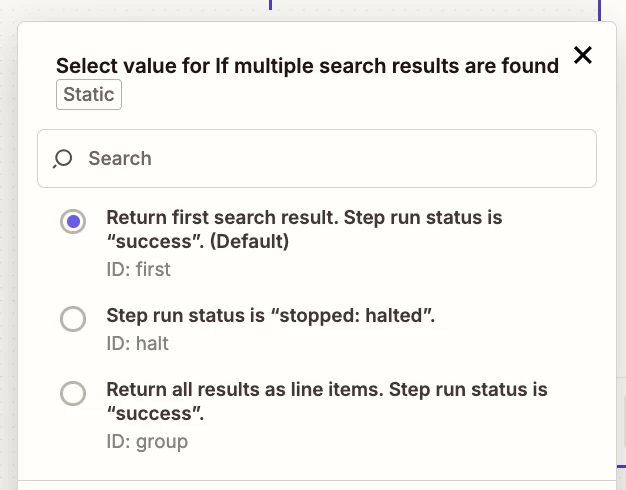Image resolution: width=626 pixels, height=490 pixels.
Task: Click the "ID: group" text
Action: point(147,440)
